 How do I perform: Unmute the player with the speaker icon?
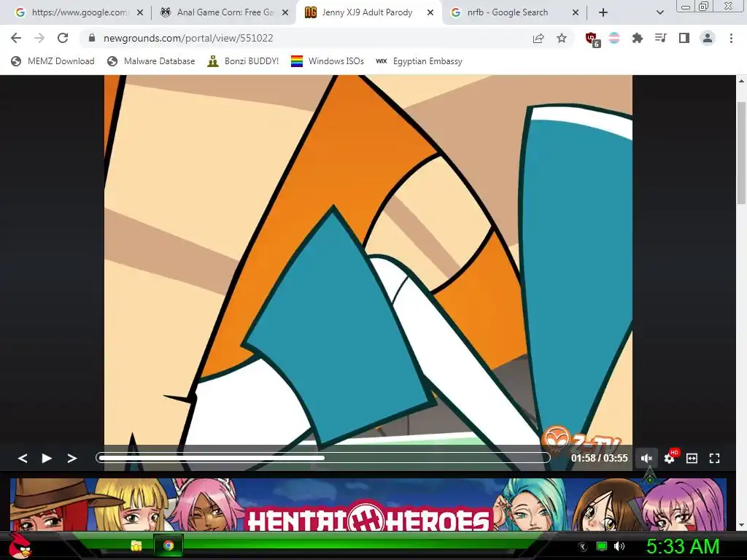pos(646,458)
